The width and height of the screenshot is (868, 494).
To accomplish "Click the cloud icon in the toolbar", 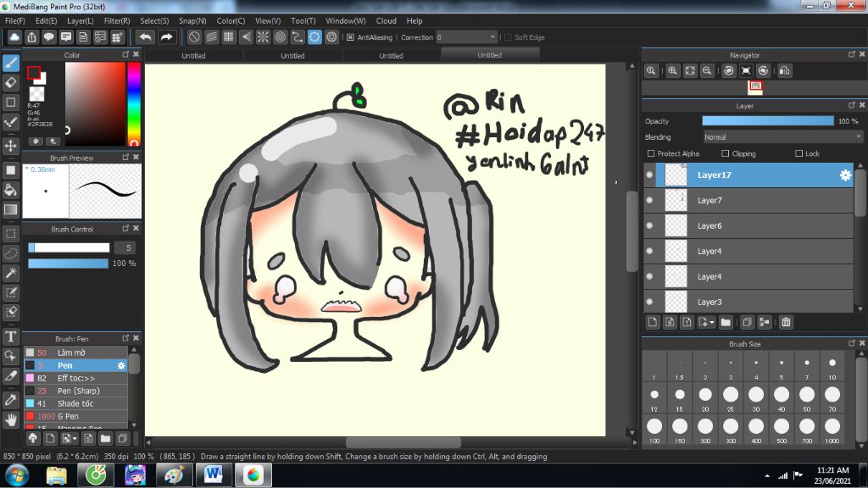I will [x=14, y=37].
